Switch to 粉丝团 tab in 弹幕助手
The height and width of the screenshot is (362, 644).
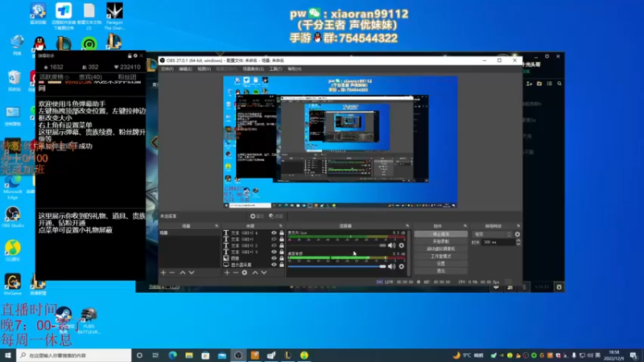pos(127,77)
